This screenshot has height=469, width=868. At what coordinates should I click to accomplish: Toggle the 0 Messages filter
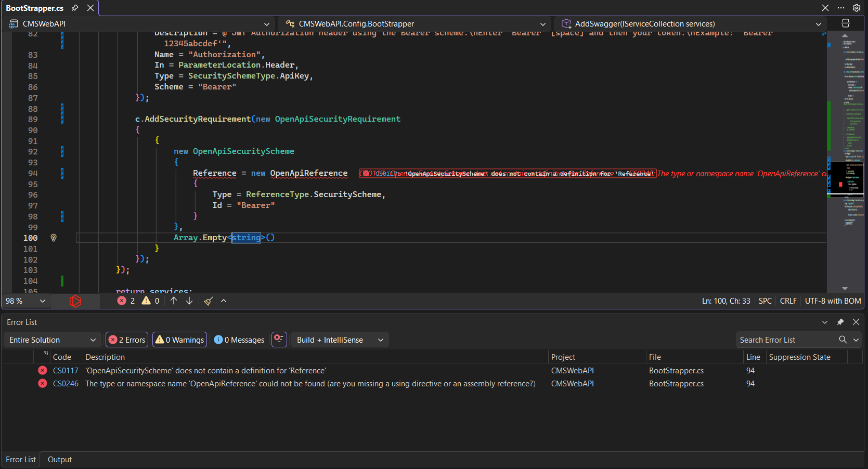point(239,340)
